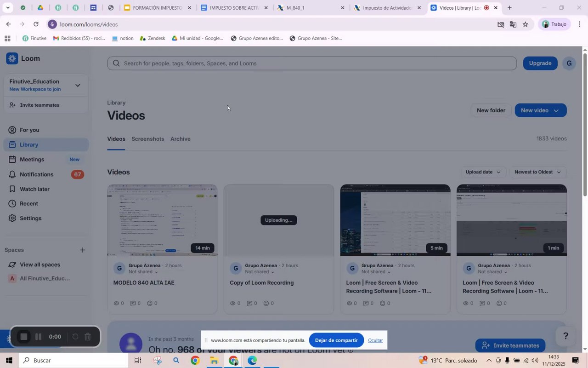Expand Not shared under Copy of Loom Recording
588x368 pixels.
point(260,272)
